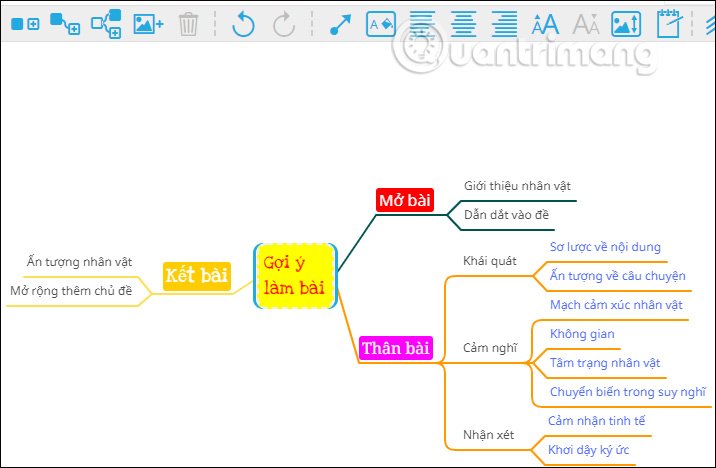Insert a parent topic with toolbar icon
Image resolution: width=716 pixels, height=468 pixels.
tap(106, 24)
